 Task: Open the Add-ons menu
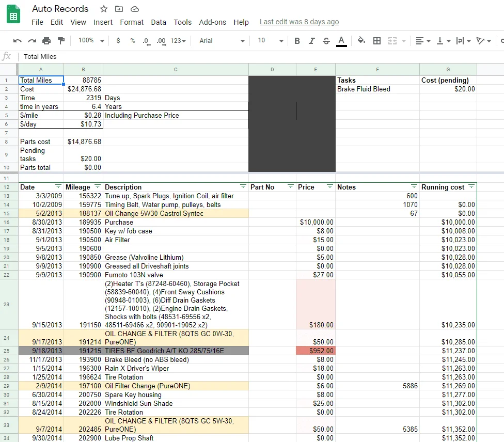coord(212,22)
